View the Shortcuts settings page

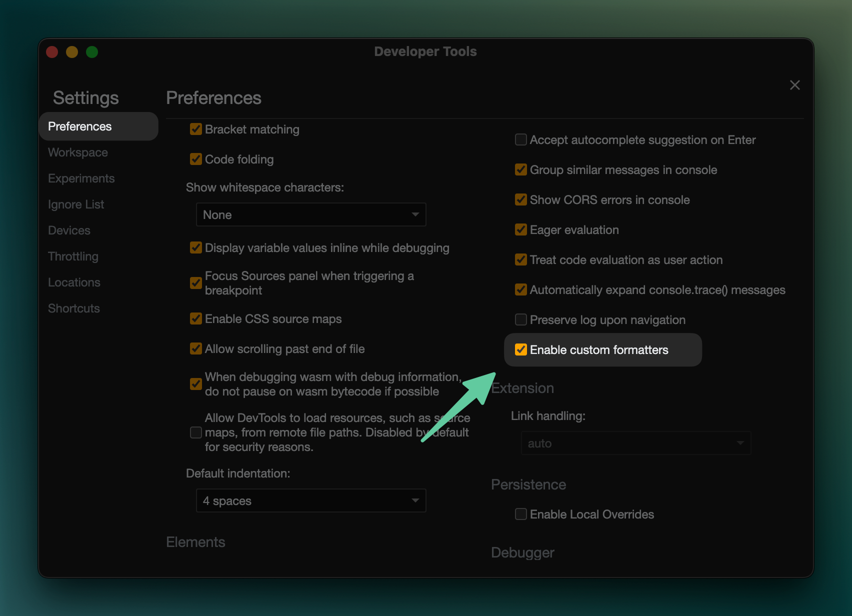coord(74,308)
